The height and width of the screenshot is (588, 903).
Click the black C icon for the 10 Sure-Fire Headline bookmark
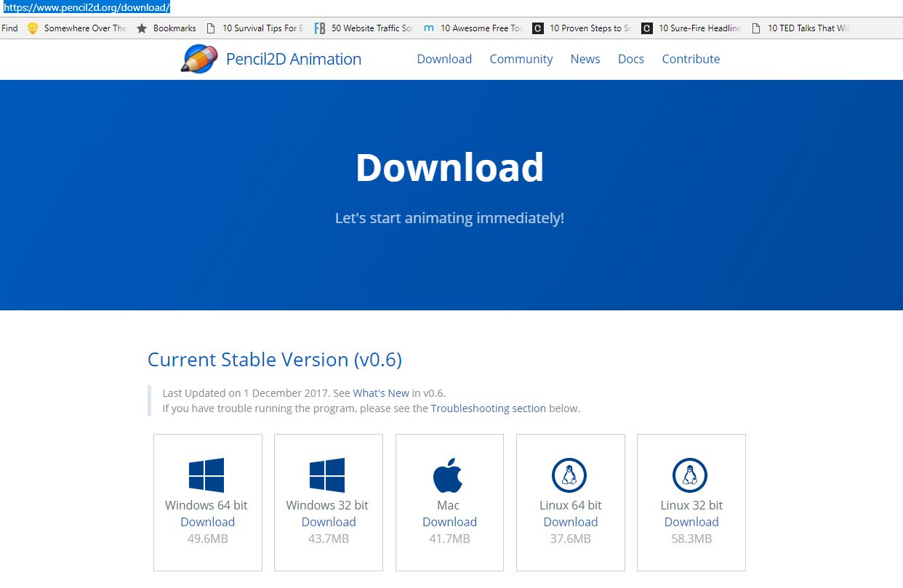647,28
